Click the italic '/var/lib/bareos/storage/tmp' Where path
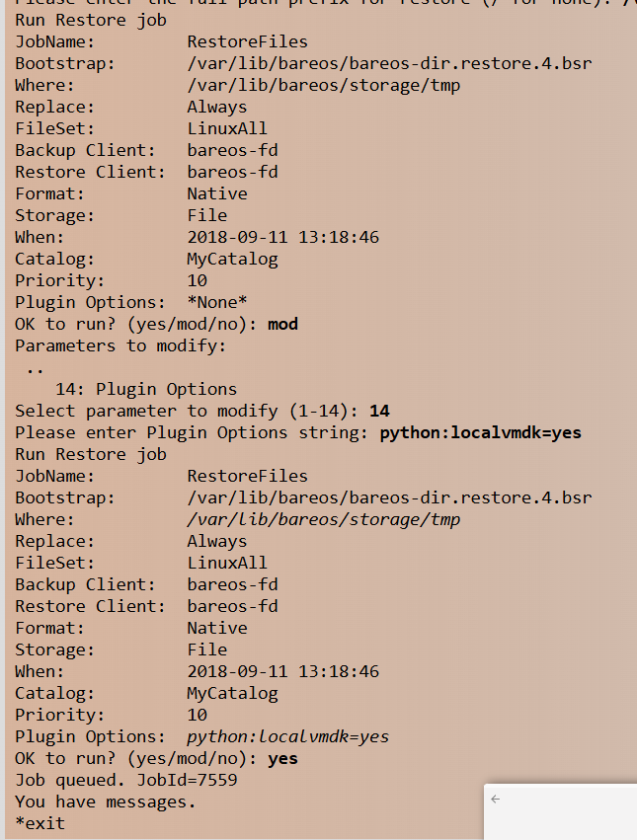Screen dimensions: 637x840 coord(324,519)
